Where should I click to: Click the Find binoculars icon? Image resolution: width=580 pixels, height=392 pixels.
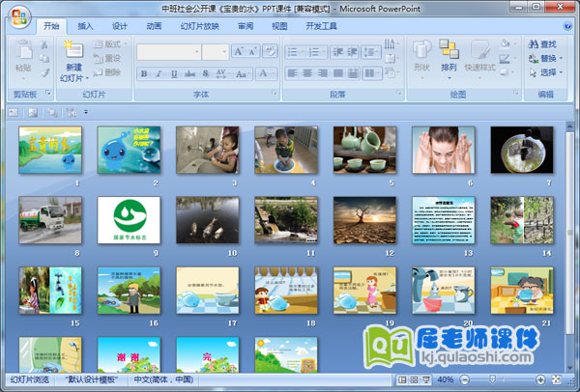pyautogui.click(x=533, y=44)
